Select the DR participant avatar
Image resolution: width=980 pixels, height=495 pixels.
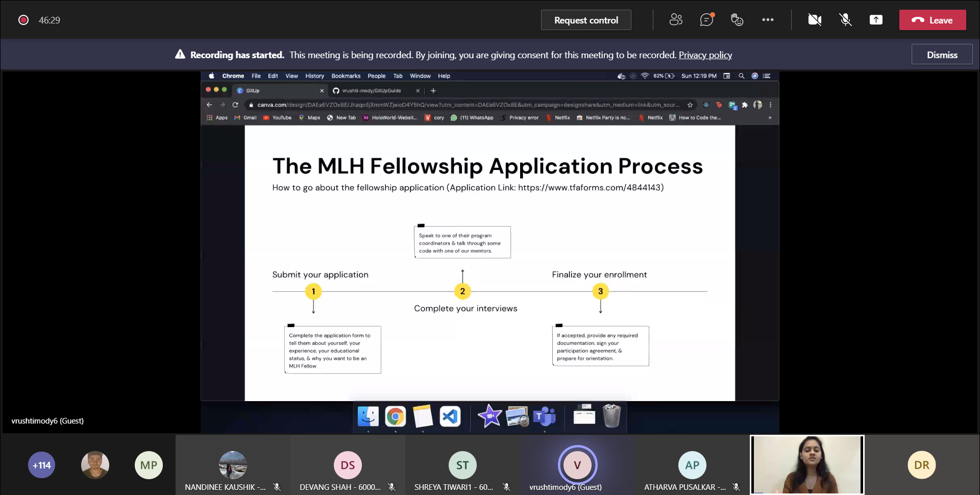(x=922, y=465)
